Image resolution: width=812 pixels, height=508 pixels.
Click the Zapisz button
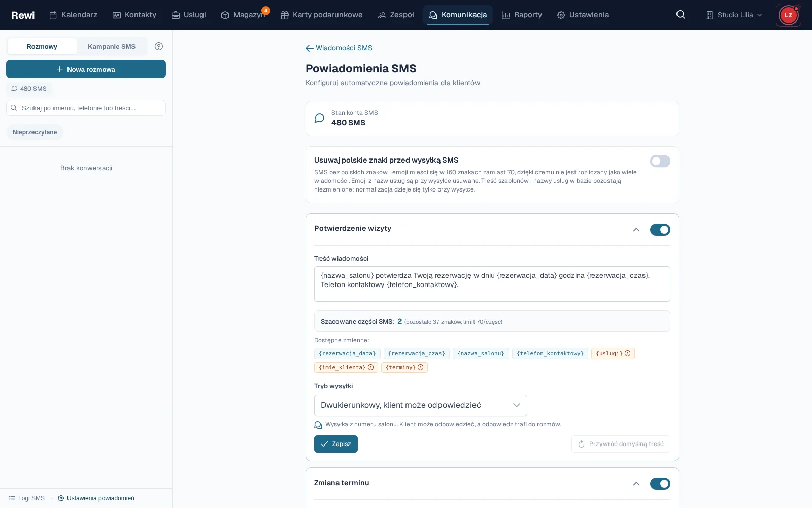click(x=335, y=444)
